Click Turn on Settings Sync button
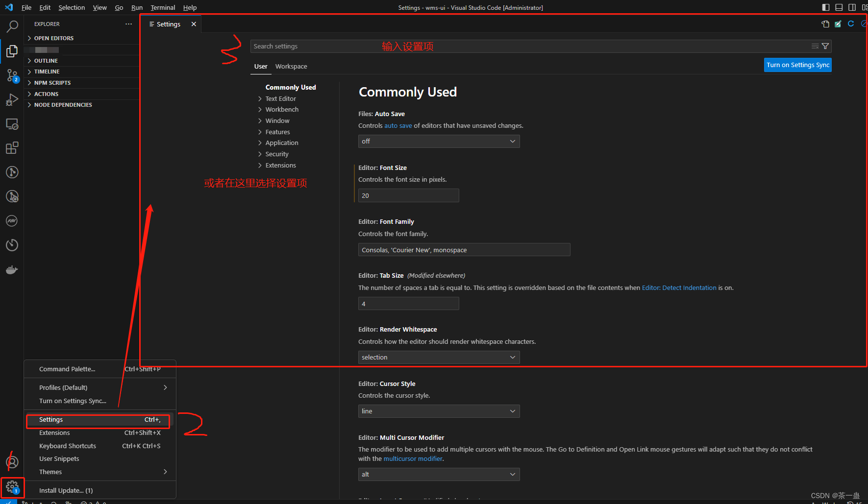The image size is (868, 504). click(x=798, y=65)
